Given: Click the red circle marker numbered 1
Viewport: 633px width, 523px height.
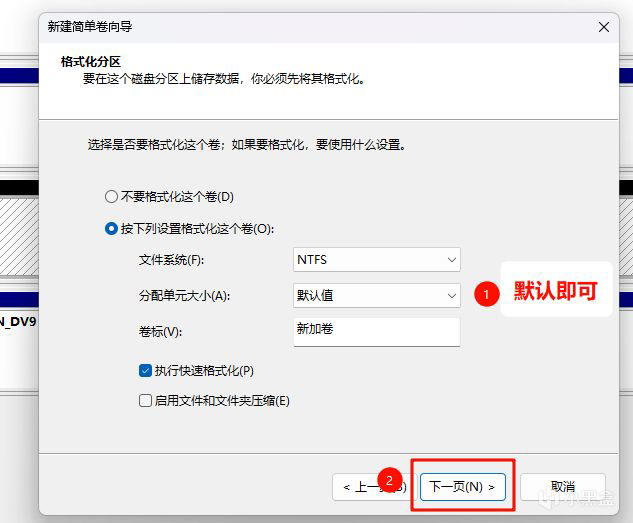Looking at the screenshot, I should [486, 294].
